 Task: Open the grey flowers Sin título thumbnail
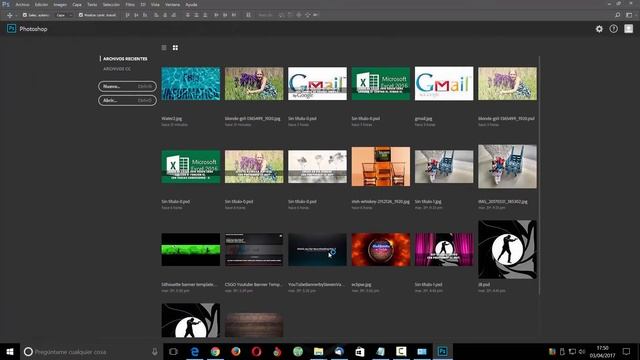317,167
